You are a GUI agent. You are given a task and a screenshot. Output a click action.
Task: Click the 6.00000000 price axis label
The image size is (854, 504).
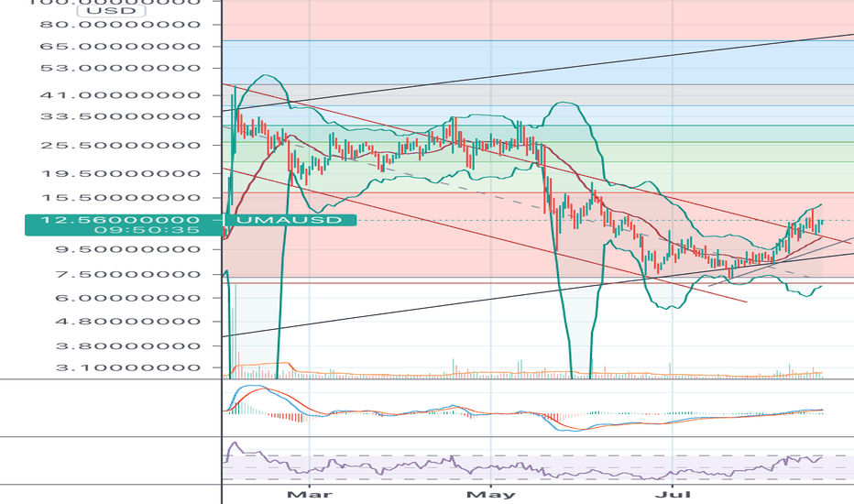click(127, 298)
